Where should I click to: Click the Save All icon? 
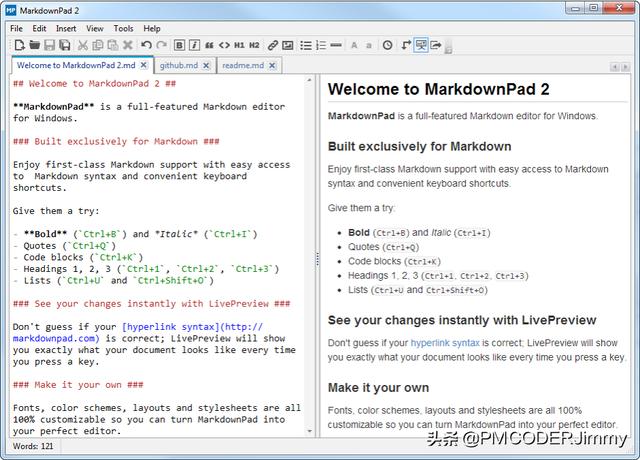click(x=64, y=45)
